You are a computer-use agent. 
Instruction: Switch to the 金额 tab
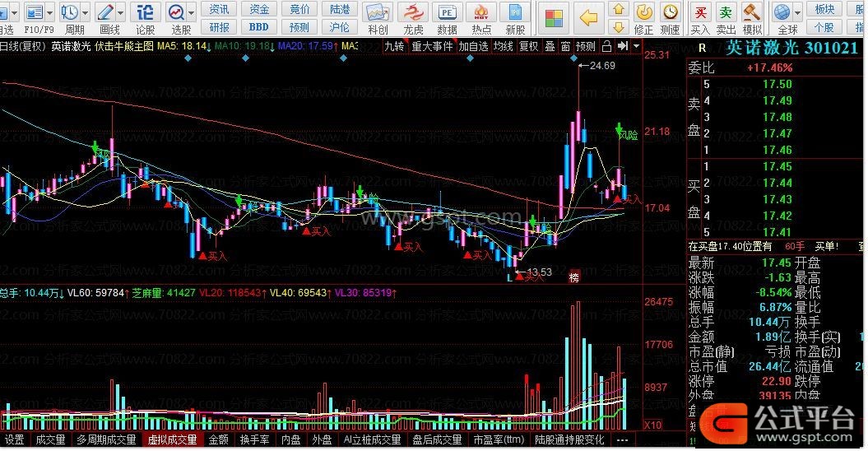coord(219,440)
